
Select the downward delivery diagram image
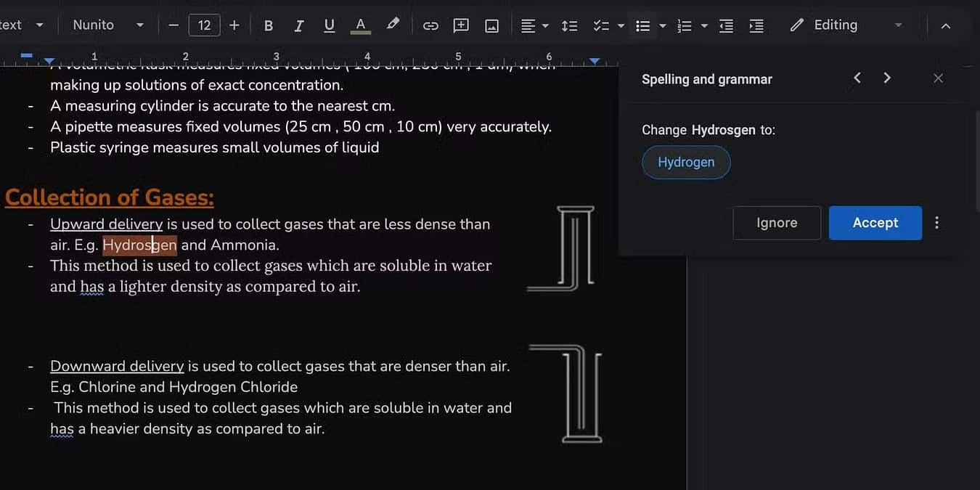566,393
